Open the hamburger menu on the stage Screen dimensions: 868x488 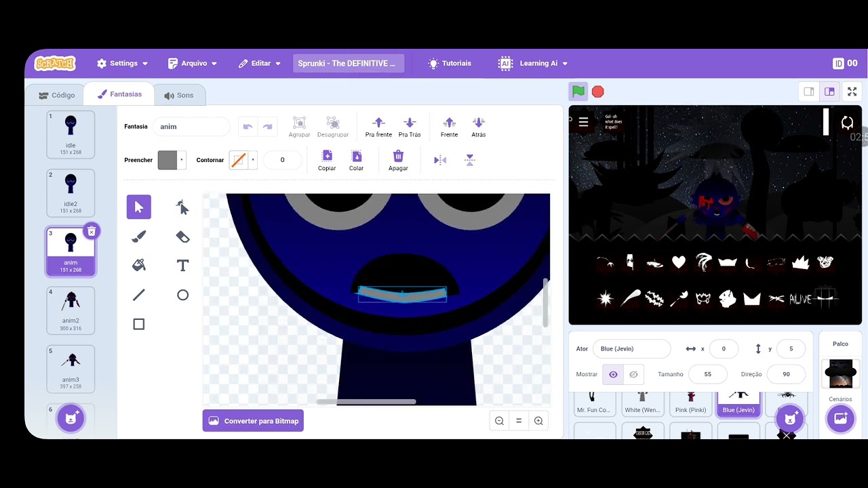pos(583,123)
